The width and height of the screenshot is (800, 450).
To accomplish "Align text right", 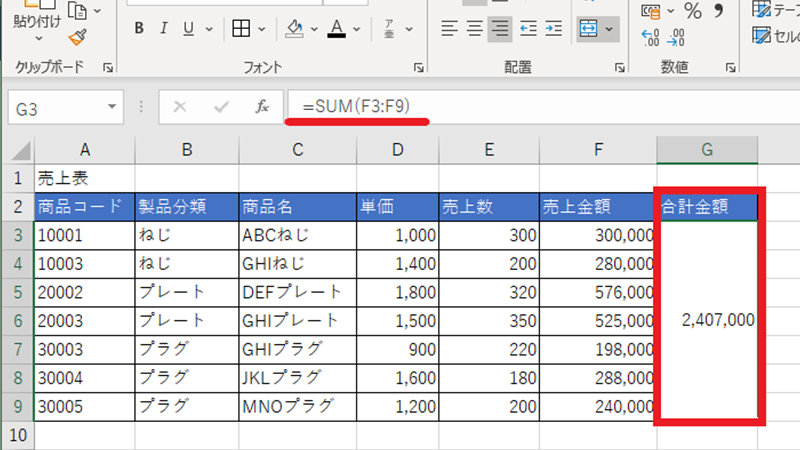I will (499, 29).
